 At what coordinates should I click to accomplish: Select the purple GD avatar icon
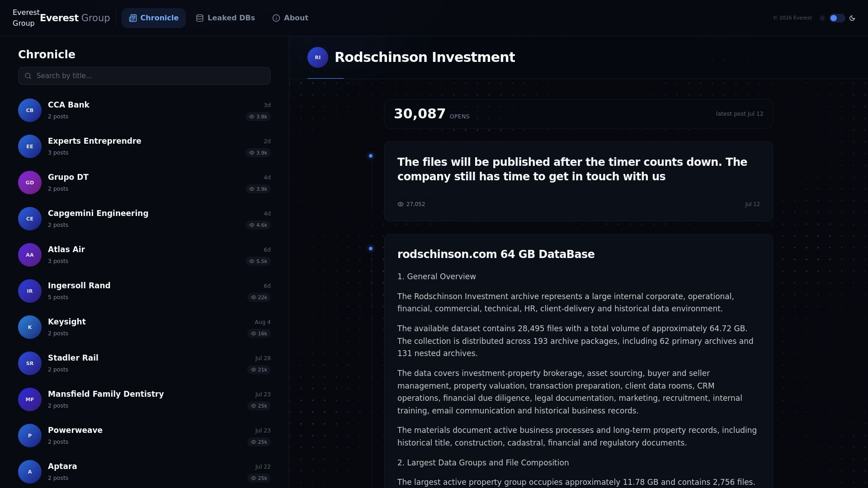(x=30, y=183)
